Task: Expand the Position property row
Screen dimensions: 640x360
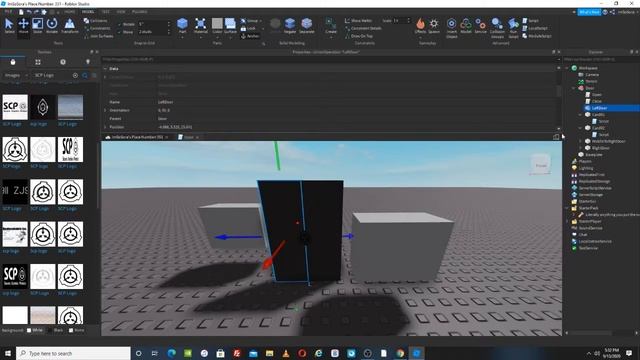Action: click(105, 127)
